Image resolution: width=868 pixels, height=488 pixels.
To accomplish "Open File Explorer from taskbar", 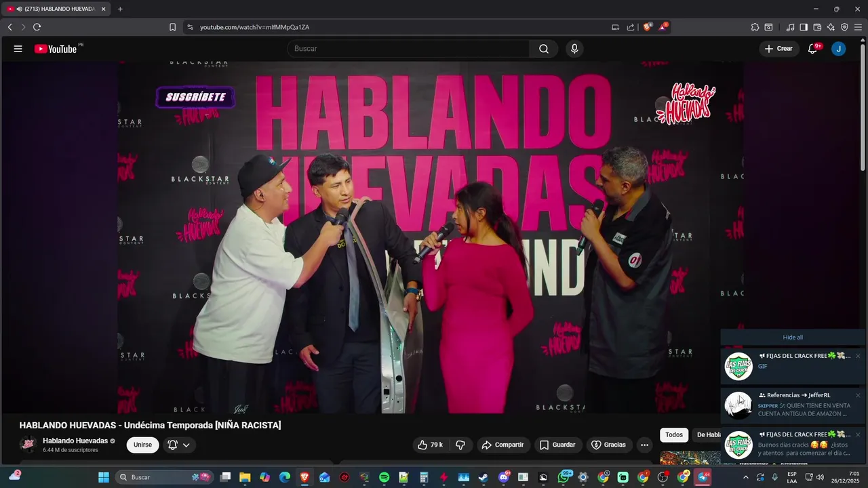I will coord(245,477).
